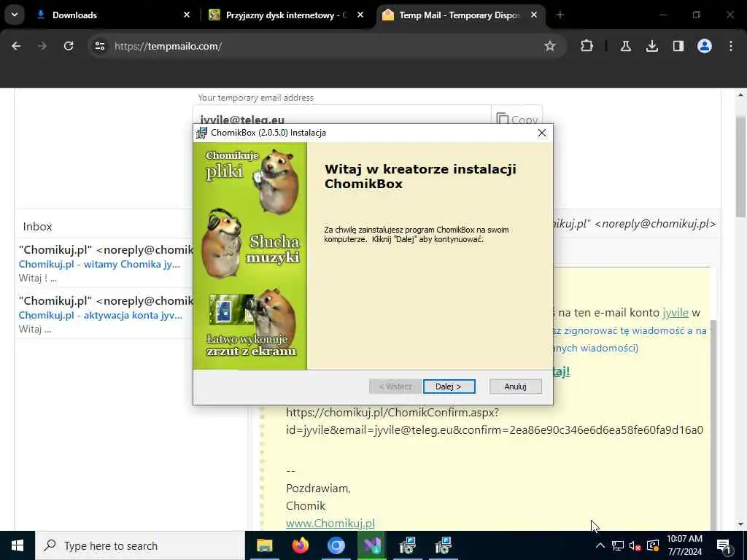Close the Temp Mail tab
The width and height of the screenshot is (747, 560).
534,15
